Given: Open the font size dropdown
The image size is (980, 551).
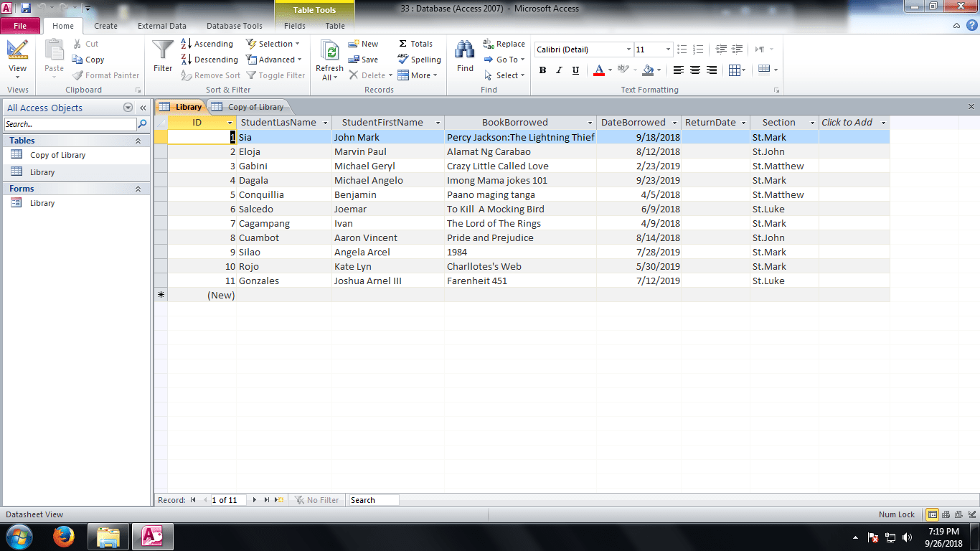Looking at the screenshot, I should [668, 50].
